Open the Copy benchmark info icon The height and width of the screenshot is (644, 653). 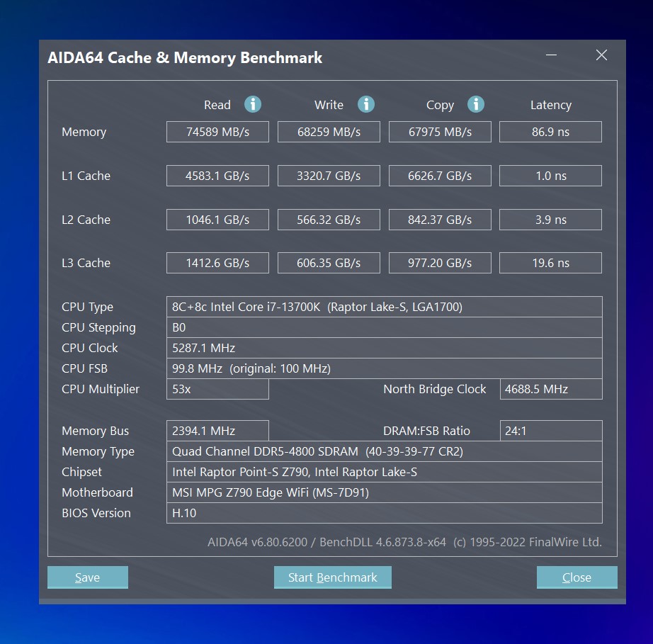476,104
